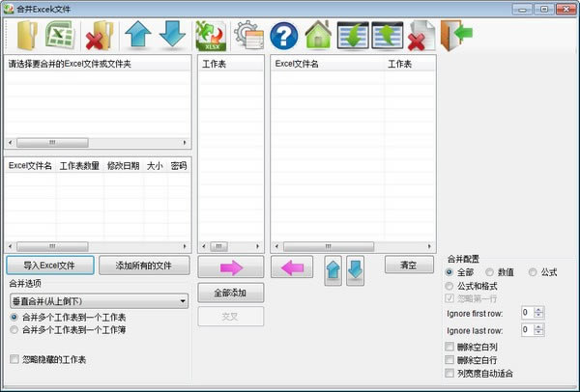Click 修改日期 column header
The width and height of the screenshot is (580, 392).
tap(123, 166)
